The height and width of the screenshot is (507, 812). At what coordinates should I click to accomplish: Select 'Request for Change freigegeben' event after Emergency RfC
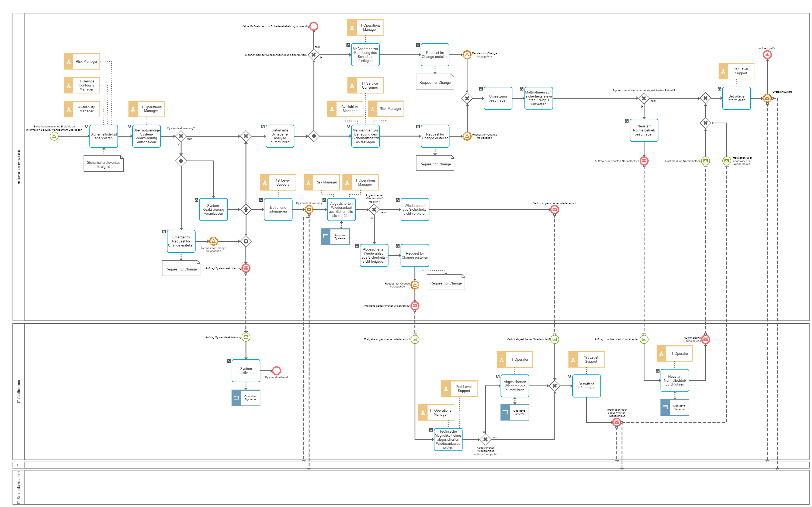coord(214,241)
